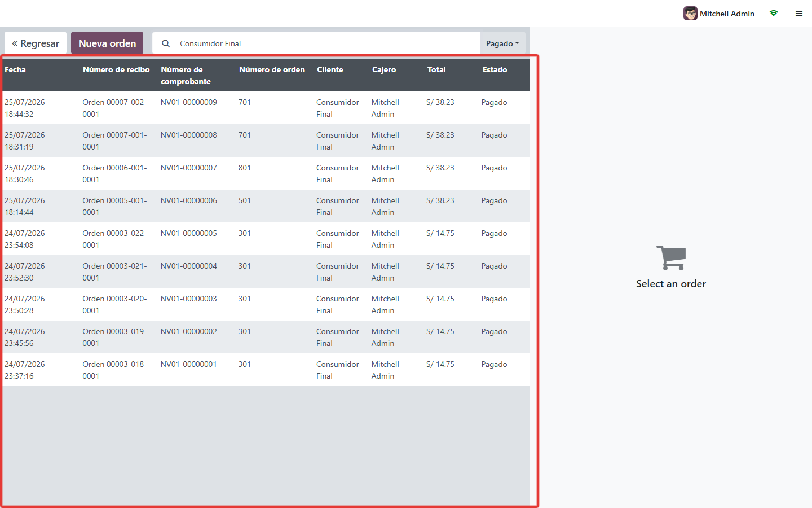Select order row NV01-00000008
Screen dimensions: 812x508
[x=266, y=141]
